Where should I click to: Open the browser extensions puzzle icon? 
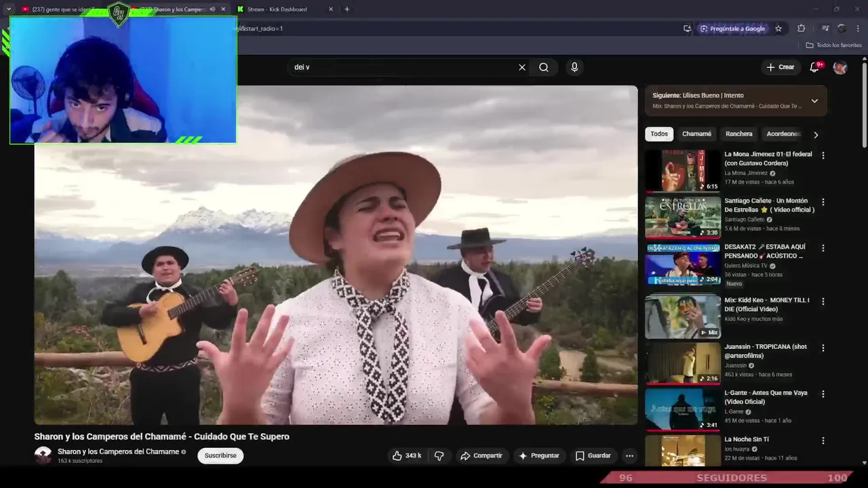click(802, 28)
